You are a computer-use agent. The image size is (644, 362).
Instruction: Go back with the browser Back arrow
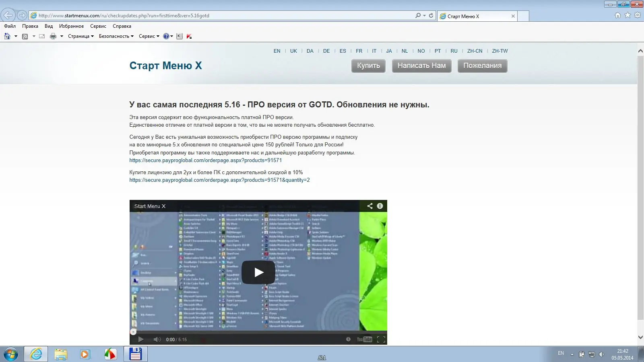(8, 15)
